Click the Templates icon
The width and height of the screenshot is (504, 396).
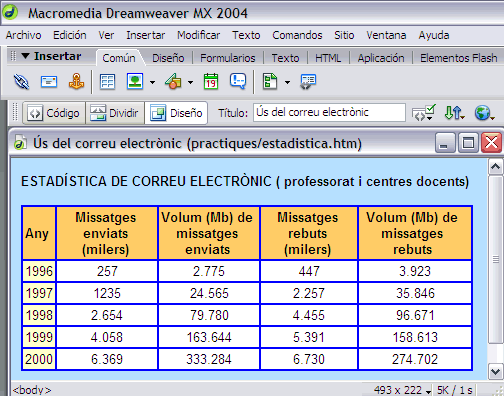pos(270,81)
